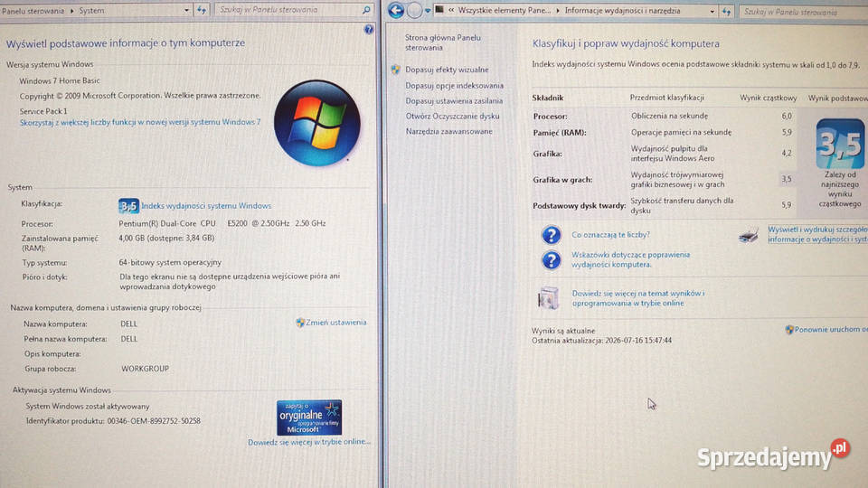The height and width of the screenshot is (488, 868).
Task: Click refresh icon in performance window address bar
Action: (x=726, y=11)
